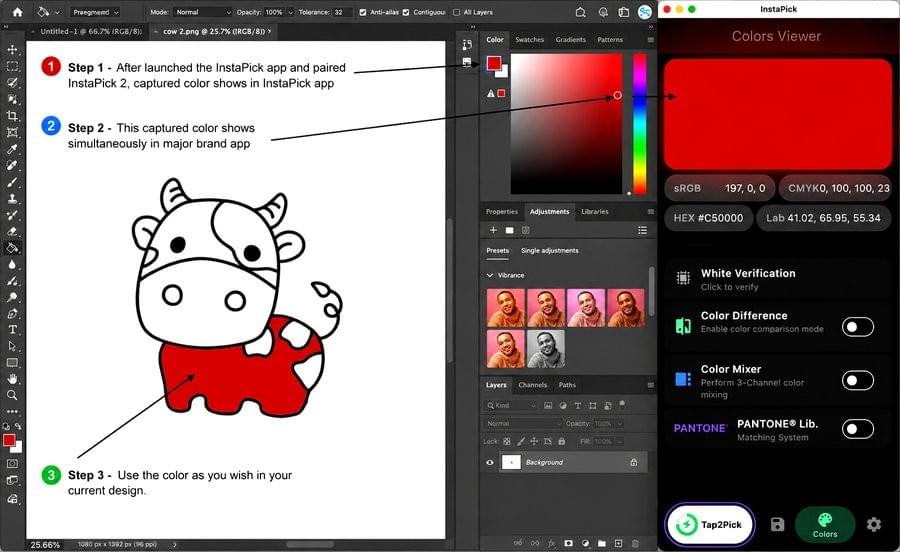Click the Lab 41.02, 65.95, 55.34 value
Screen dimensions: 900x552
pyautogui.click(x=823, y=218)
